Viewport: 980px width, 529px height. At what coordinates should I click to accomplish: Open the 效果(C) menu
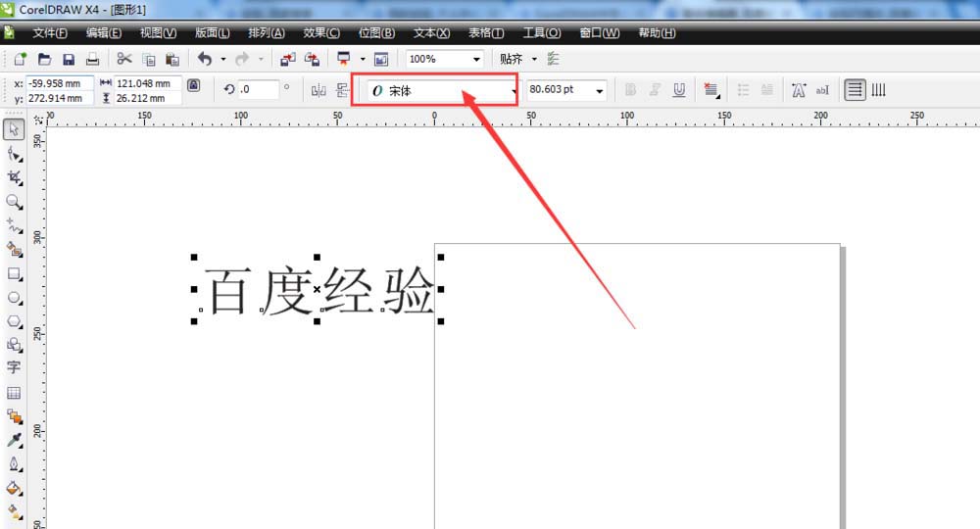tap(321, 33)
